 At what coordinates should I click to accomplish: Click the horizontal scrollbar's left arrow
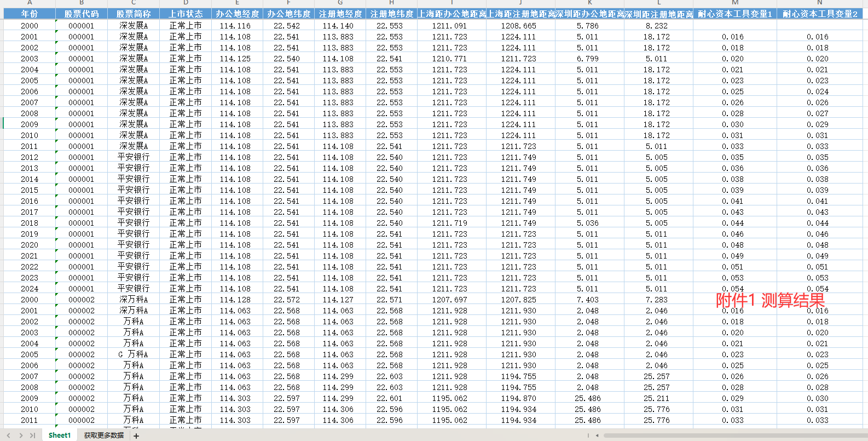click(597, 436)
